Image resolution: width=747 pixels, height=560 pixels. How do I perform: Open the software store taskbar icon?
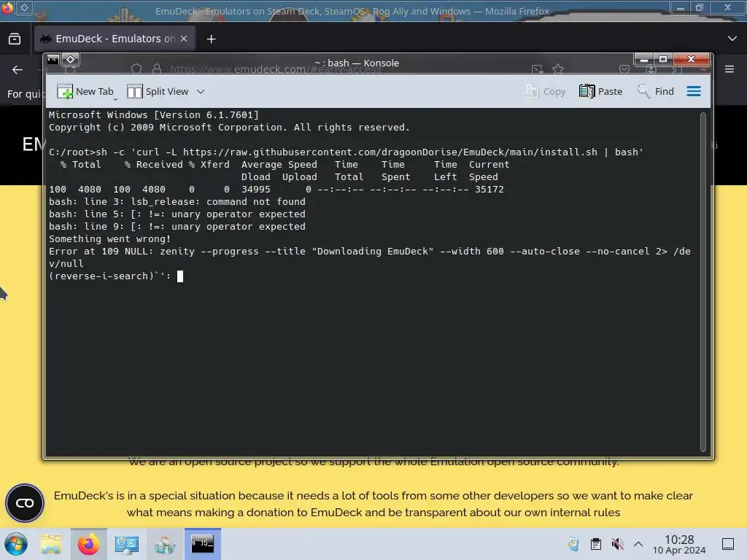point(164,544)
